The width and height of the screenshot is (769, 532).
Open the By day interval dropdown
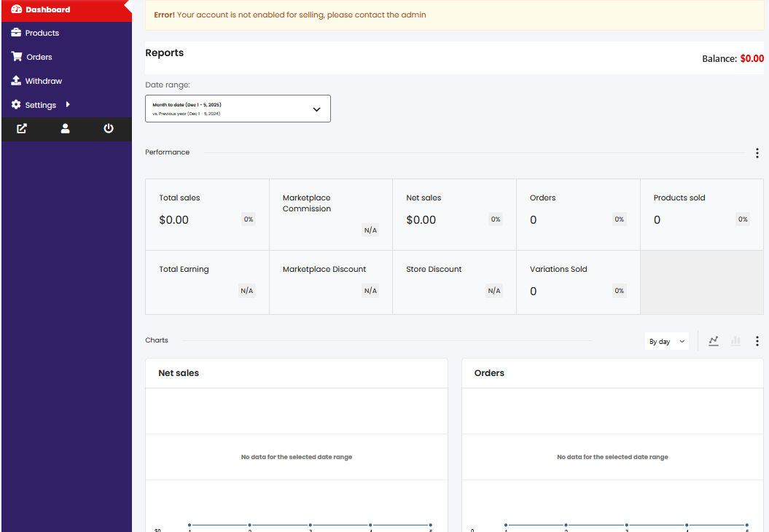[x=666, y=341]
